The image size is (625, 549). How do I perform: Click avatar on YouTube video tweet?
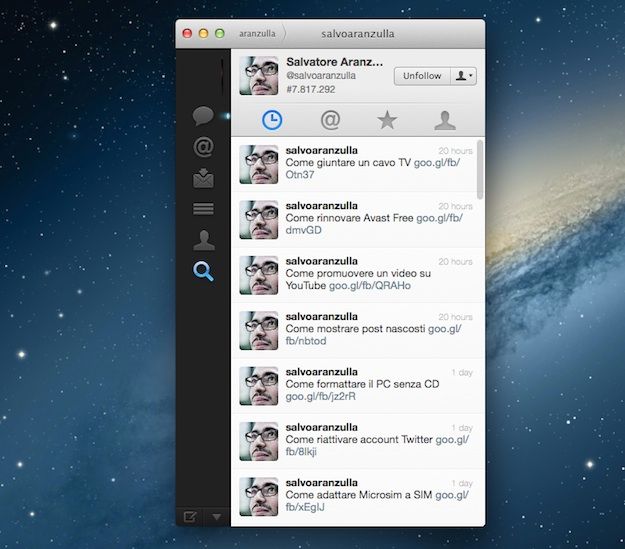(259, 275)
